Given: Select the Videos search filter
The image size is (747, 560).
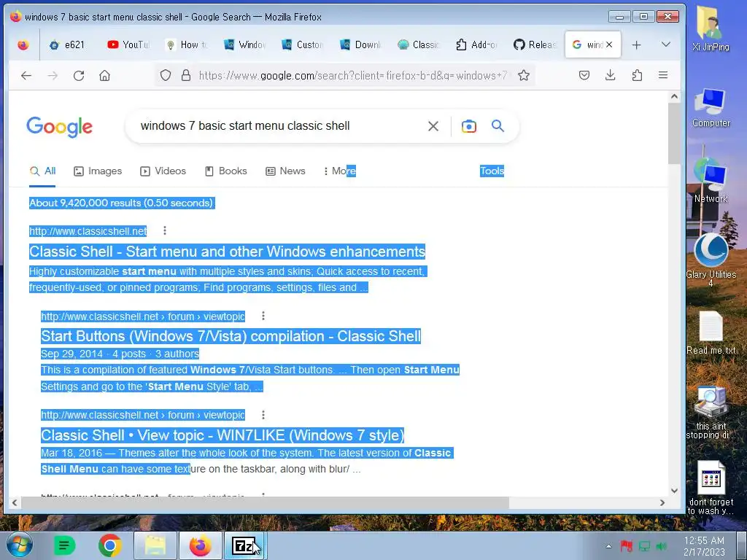Looking at the screenshot, I should point(163,171).
